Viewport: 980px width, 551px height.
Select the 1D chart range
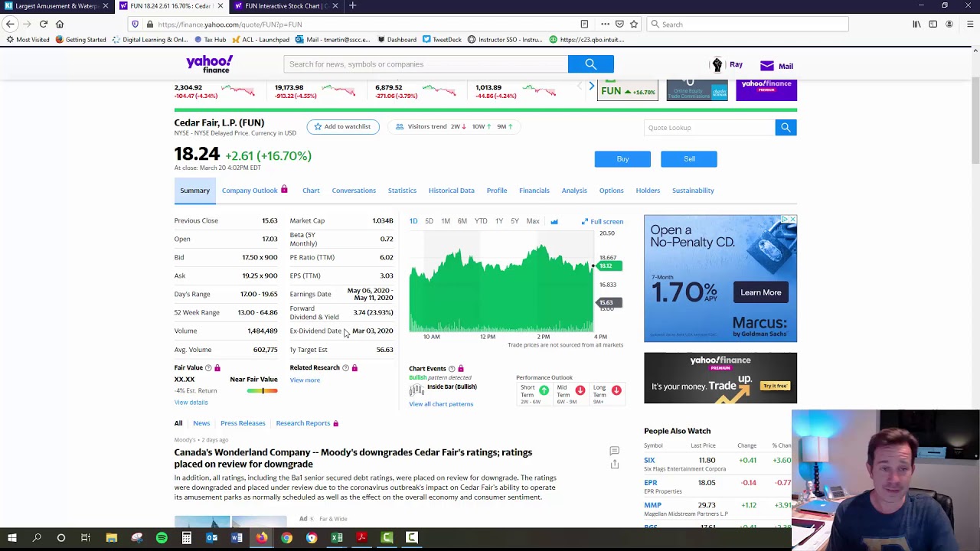tap(413, 222)
